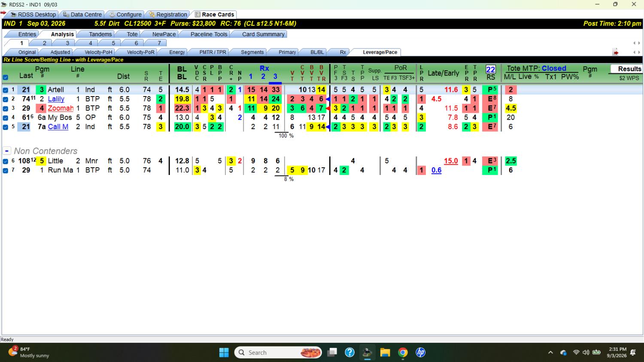Open the blue Help question-mark taskbar icon
The width and height of the screenshot is (644, 362).
click(x=350, y=353)
